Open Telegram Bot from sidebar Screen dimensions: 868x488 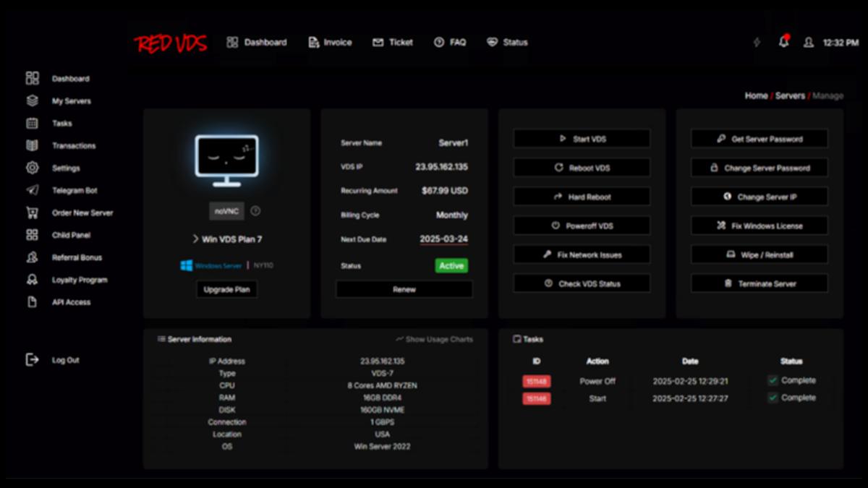point(74,191)
